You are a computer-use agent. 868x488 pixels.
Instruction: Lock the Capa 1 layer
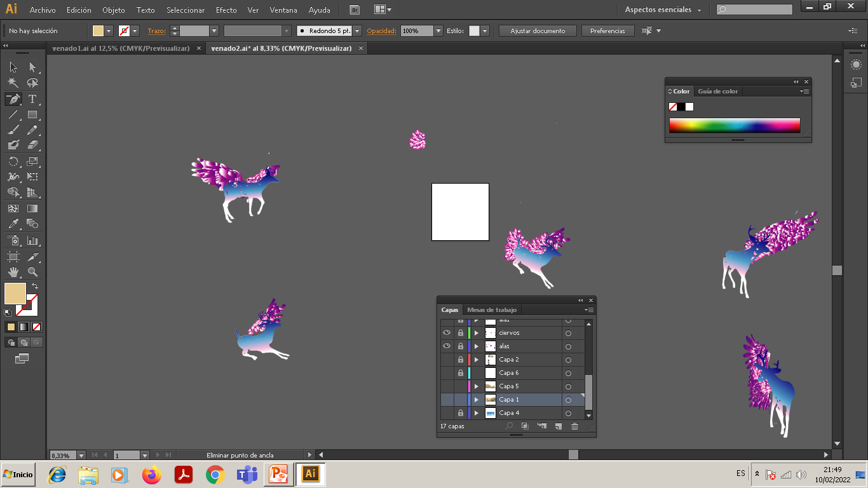tap(461, 400)
